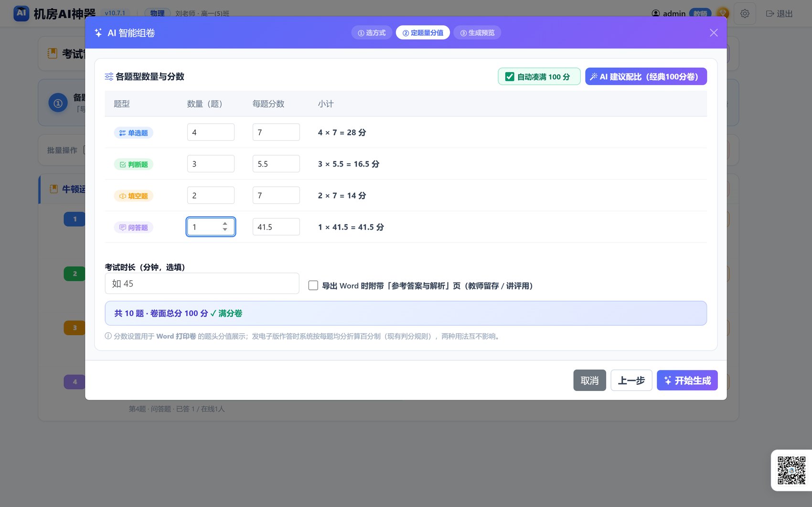Image resolution: width=812 pixels, height=507 pixels.
Task: Click the 小计 text 1 × 41.5 = 41.5 分
Action: click(351, 227)
